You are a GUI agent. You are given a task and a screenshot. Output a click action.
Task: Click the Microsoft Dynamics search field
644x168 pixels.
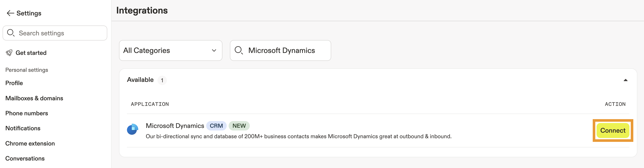pyautogui.click(x=280, y=50)
